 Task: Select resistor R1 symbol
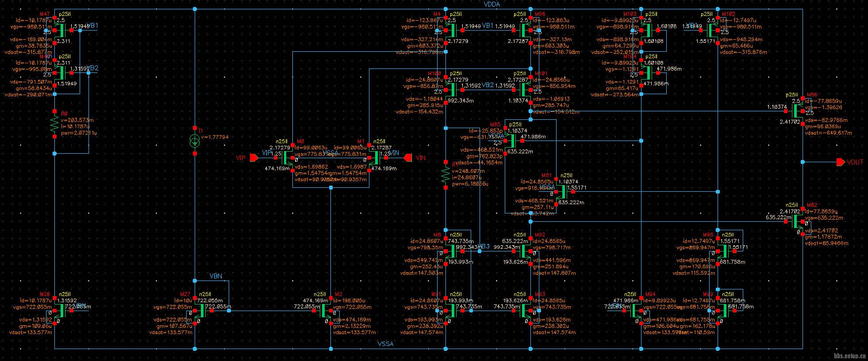click(x=446, y=175)
